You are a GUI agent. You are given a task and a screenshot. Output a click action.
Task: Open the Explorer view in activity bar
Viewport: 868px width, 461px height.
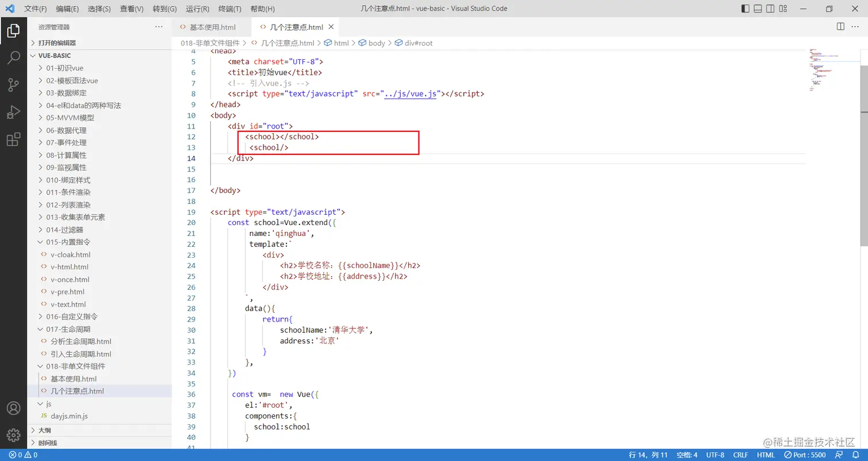[x=13, y=31]
